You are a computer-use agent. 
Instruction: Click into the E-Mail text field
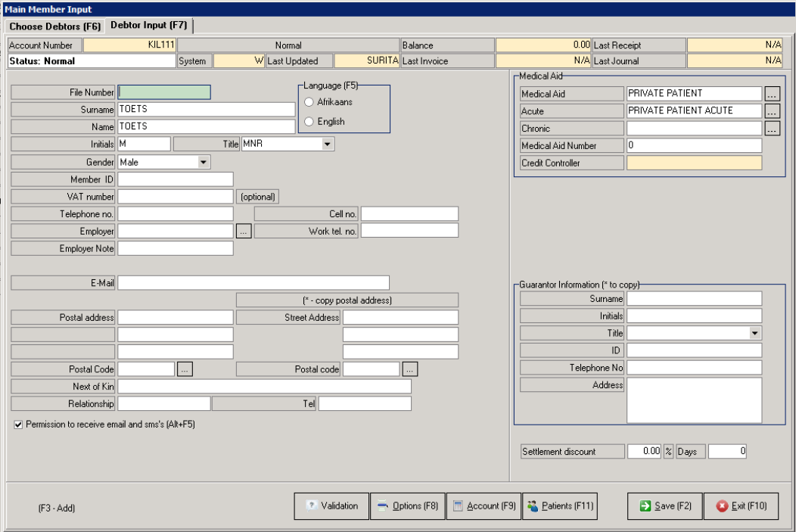point(253,283)
